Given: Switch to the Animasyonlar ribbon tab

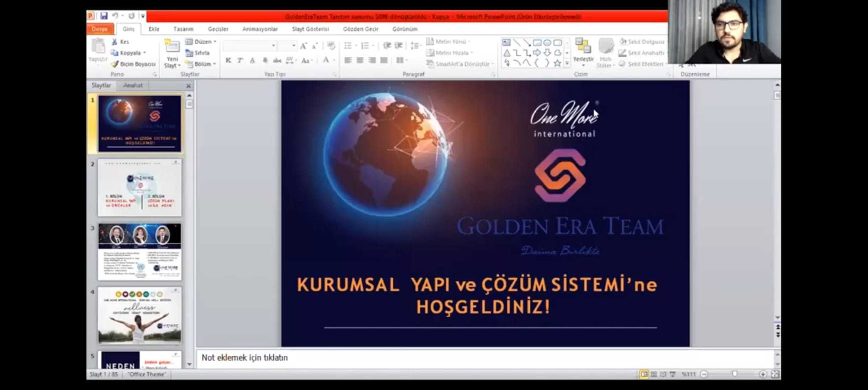Looking at the screenshot, I should [260, 29].
